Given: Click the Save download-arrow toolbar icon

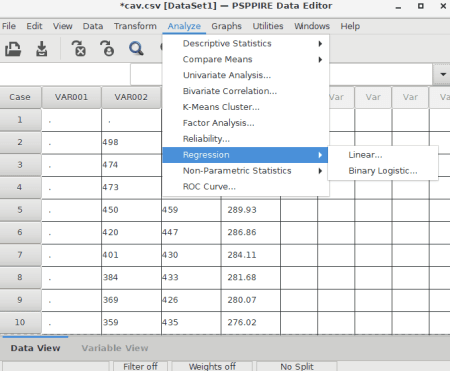Looking at the screenshot, I should click(x=42, y=49).
